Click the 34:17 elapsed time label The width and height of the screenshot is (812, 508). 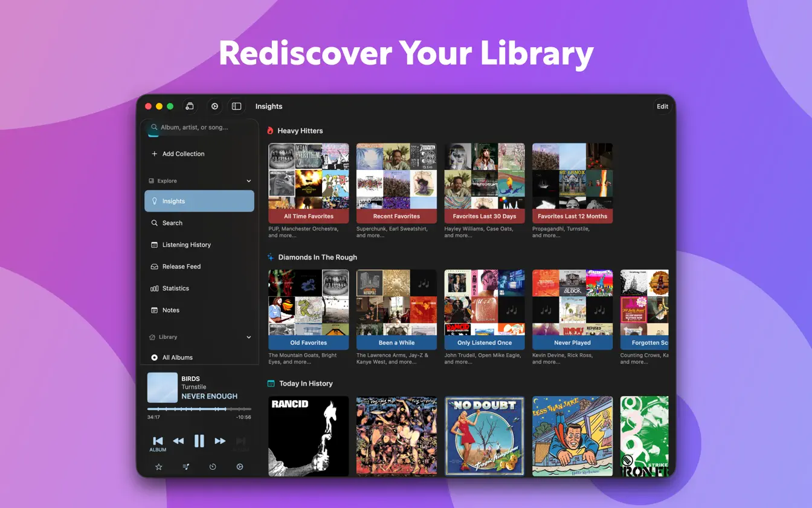click(x=153, y=417)
